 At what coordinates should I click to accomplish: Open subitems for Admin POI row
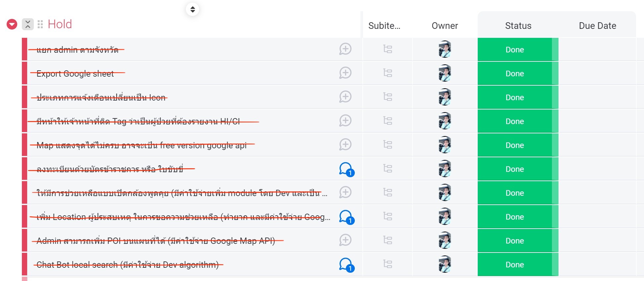tap(388, 240)
